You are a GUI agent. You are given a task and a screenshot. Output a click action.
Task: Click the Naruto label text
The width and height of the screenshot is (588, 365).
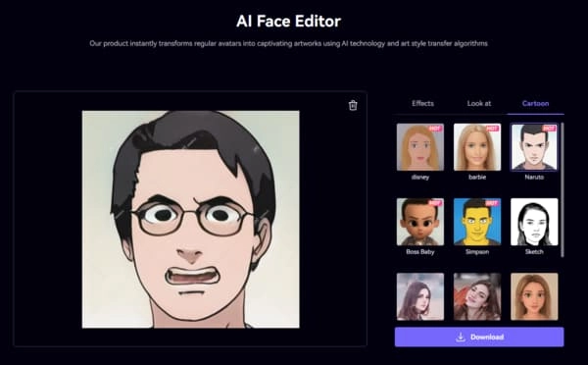[x=534, y=177]
